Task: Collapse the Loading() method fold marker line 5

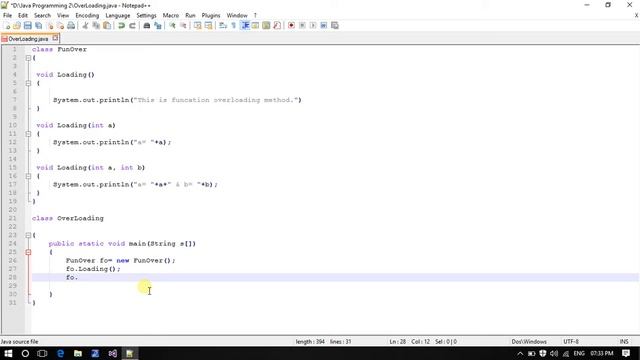Action: click(x=28, y=83)
